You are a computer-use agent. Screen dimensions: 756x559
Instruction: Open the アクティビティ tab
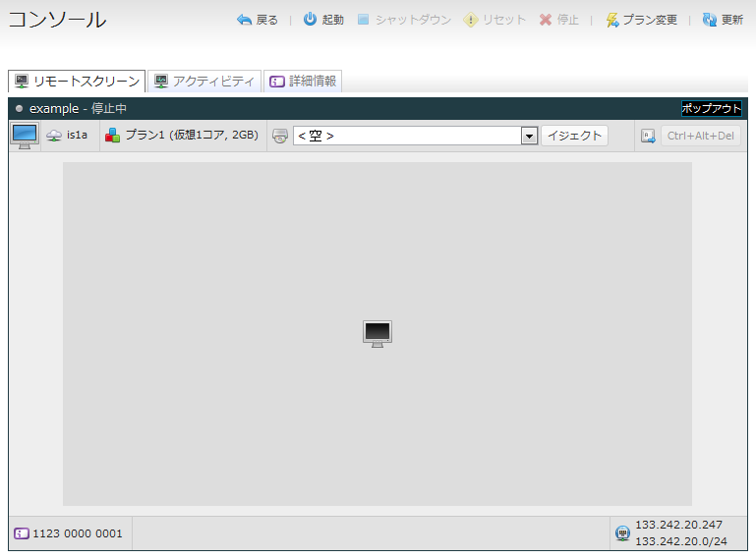(204, 82)
